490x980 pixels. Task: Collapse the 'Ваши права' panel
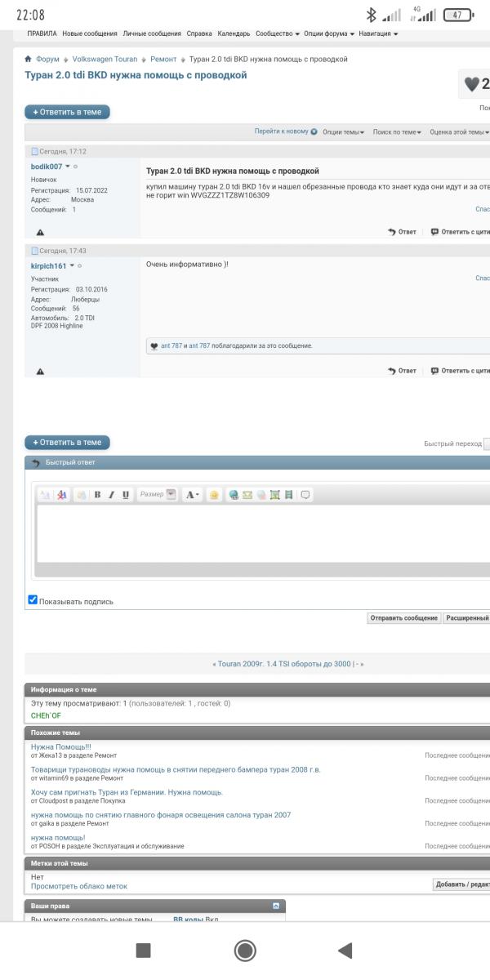276,906
